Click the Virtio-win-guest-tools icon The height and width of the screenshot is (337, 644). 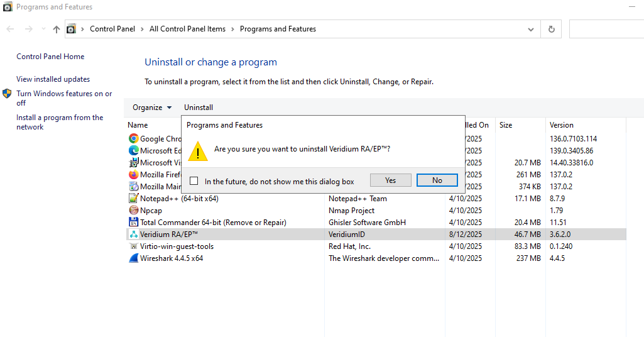[x=133, y=246]
